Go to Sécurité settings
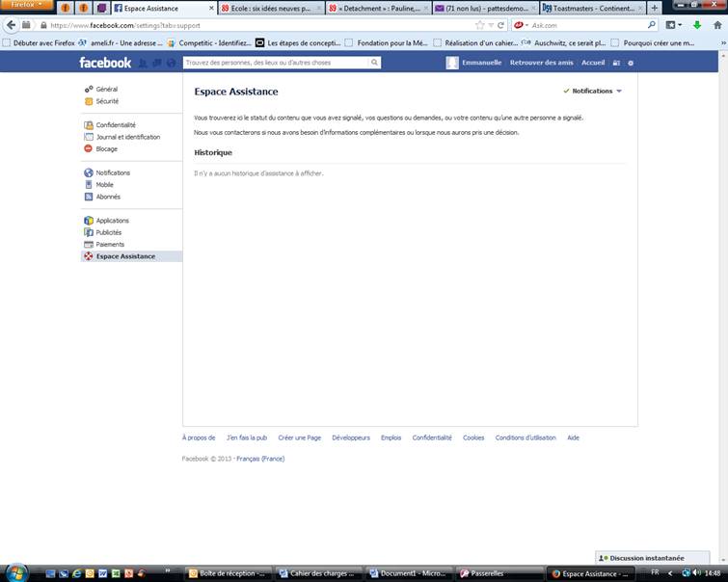728x582 pixels. click(107, 101)
